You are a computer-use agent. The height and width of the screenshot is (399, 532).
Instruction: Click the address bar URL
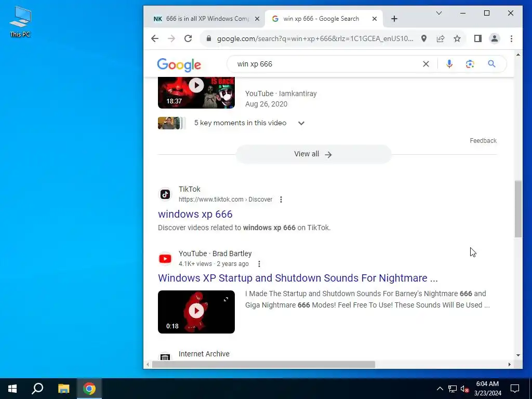coord(315,38)
